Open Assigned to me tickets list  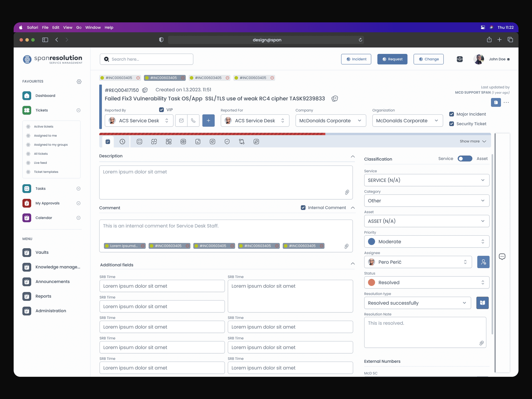coord(45,136)
